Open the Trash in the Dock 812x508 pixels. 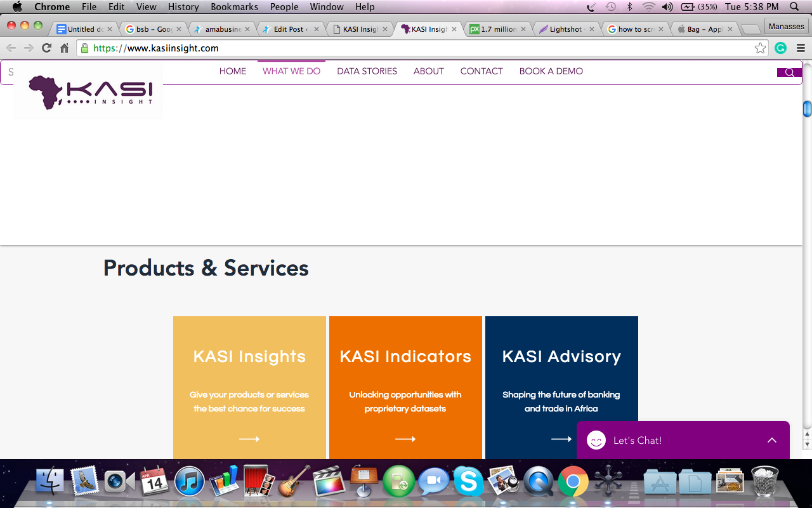pos(764,481)
